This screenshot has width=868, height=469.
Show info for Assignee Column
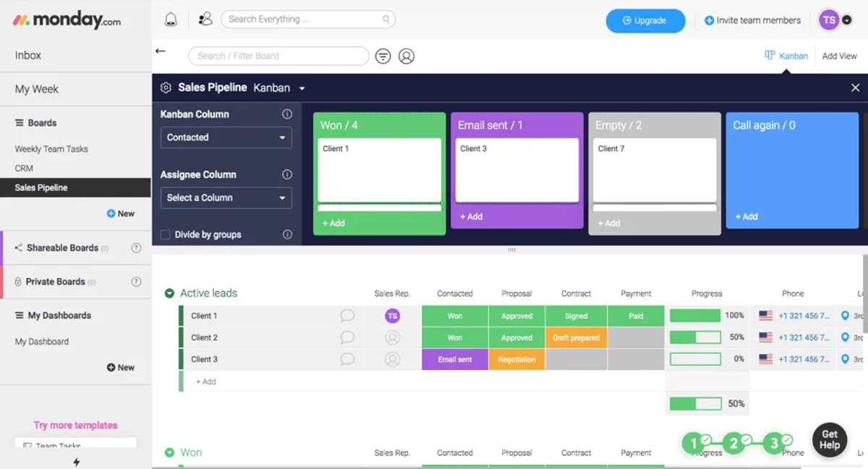click(287, 174)
